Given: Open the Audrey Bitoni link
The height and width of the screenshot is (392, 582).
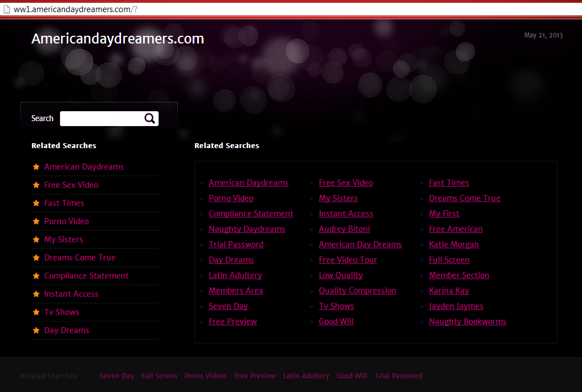Looking at the screenshot, I should click(345, 229).
